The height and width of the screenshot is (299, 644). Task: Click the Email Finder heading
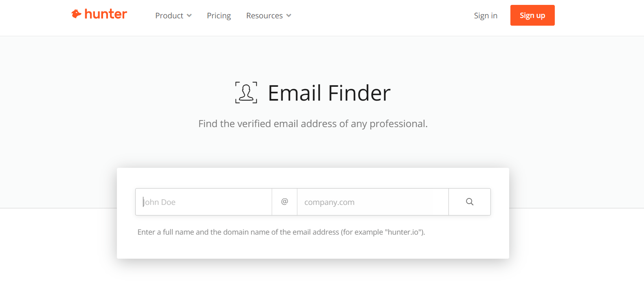(329, 93)
